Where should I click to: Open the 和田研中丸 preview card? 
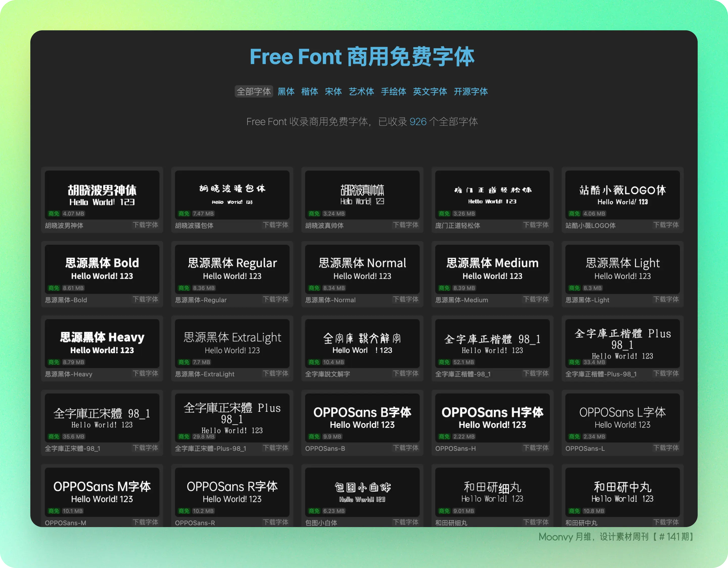pos(622,492)
